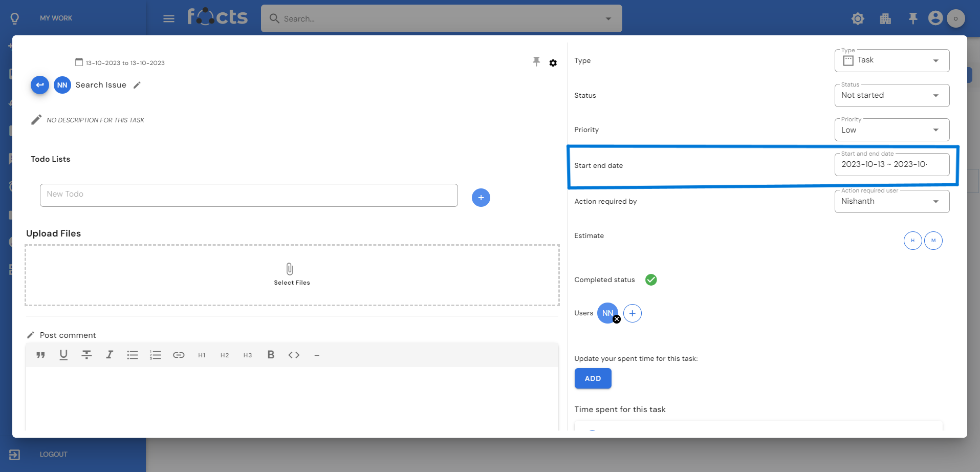This screenshot has width=980, height=472.
Task: Click LOGOUT in the sidebar
Action: pyautogui.click(x=53, y=455)
